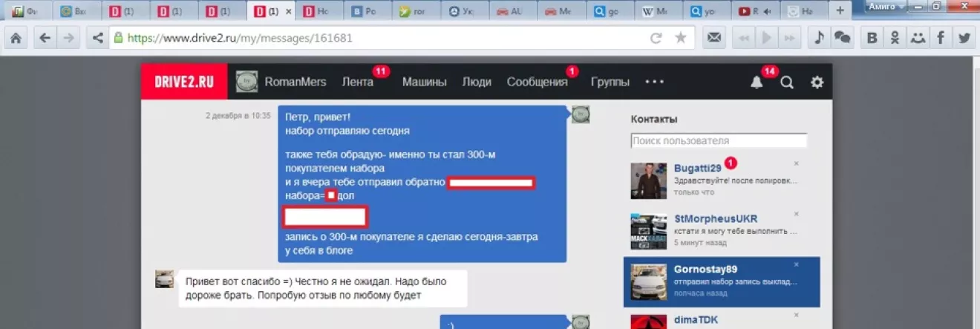
Task: Open conversation with dimaTDK
Action: pos(722,319)
